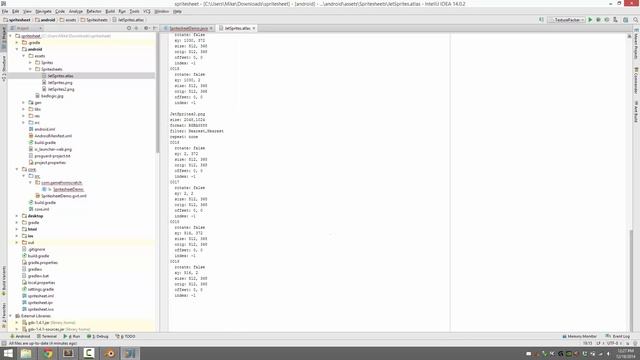Open the Project Structure toolbar icon
640x360 pixels.
tap(625, 20)
